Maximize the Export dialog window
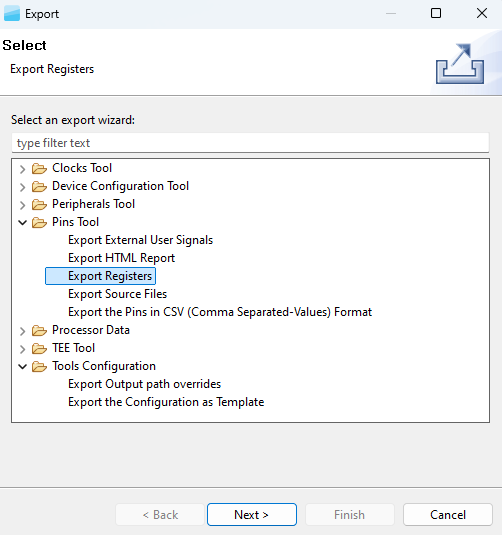The width and height of the screenshot is (502, 535). tap(436, 13)
